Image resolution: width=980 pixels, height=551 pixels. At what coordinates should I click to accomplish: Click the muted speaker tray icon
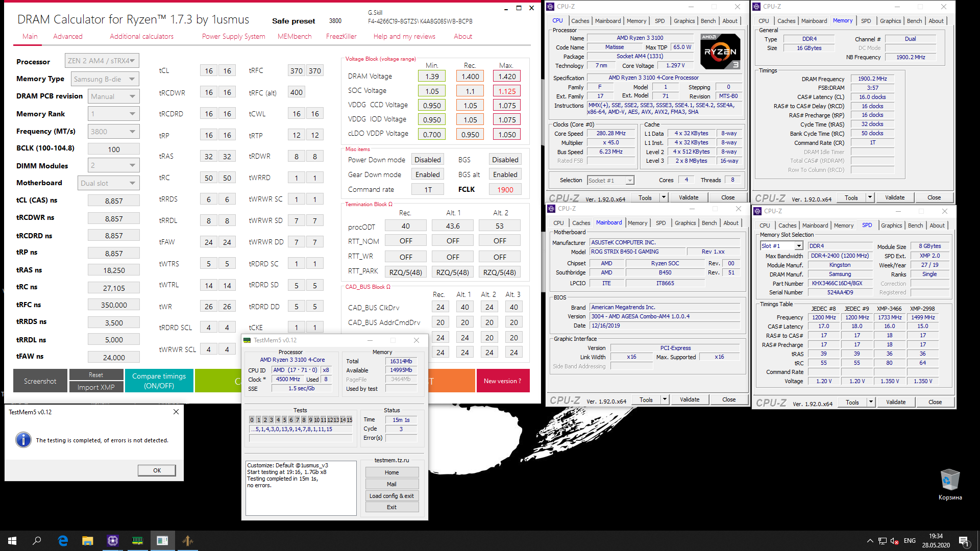894,541
